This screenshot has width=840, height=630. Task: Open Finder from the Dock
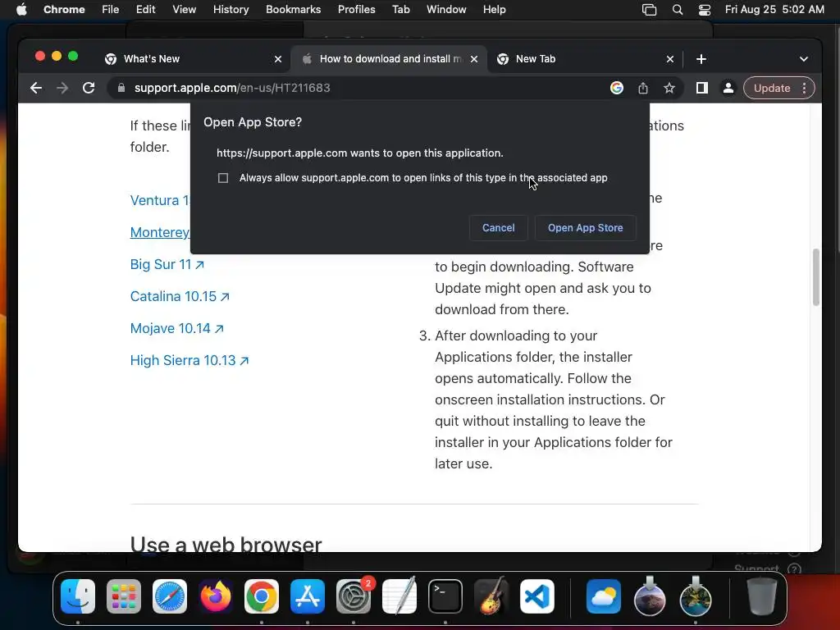click(78, 596)
